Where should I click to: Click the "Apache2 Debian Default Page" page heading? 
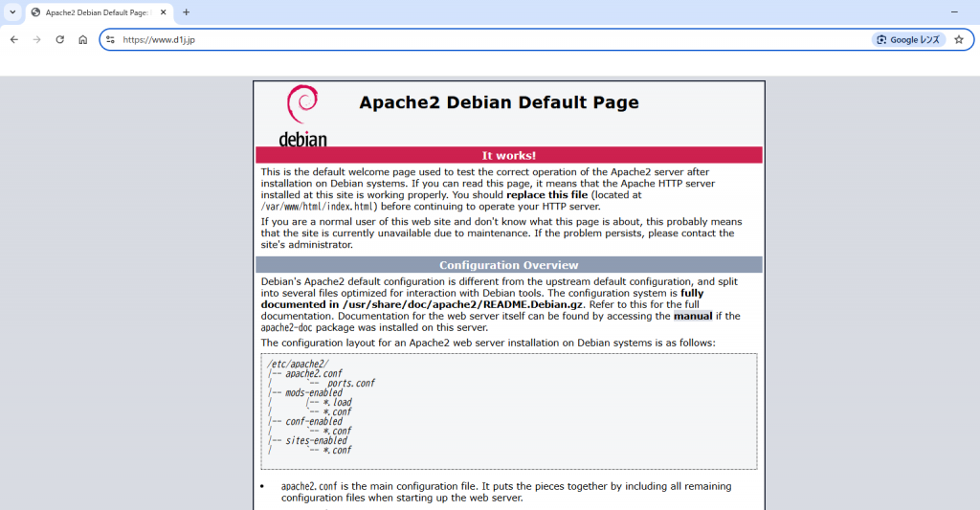(499, 103)
